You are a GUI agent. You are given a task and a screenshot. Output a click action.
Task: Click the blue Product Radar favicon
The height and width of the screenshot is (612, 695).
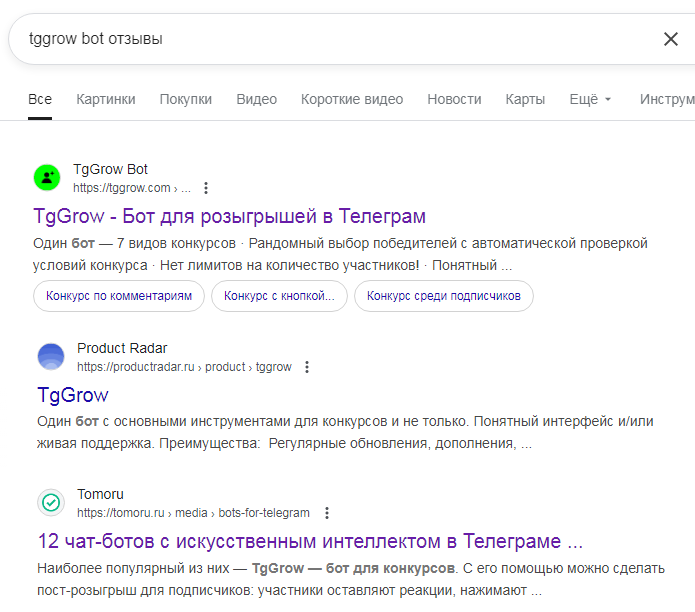point(51,357)
